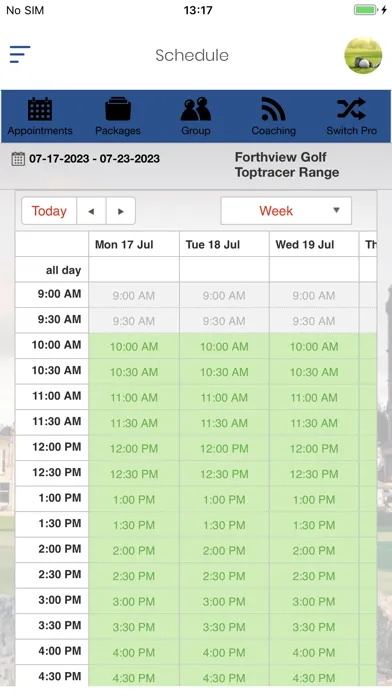Image resolution: width=392 pixels, height=696 pixels.
Task: Open the Packages briefcase icon
Action: (118, 109)
